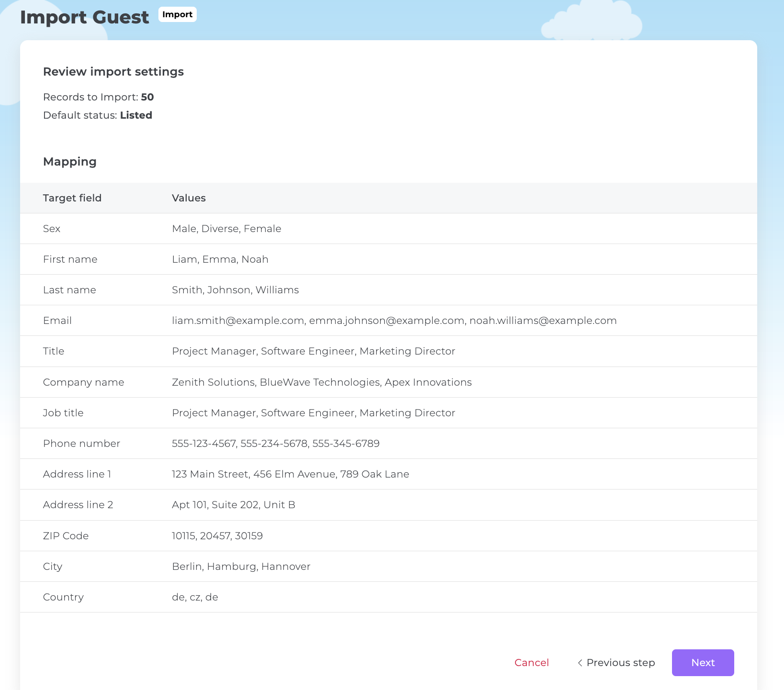Click the Cancel link
Screen dimensions: 784x690
[x=531, y=663]
